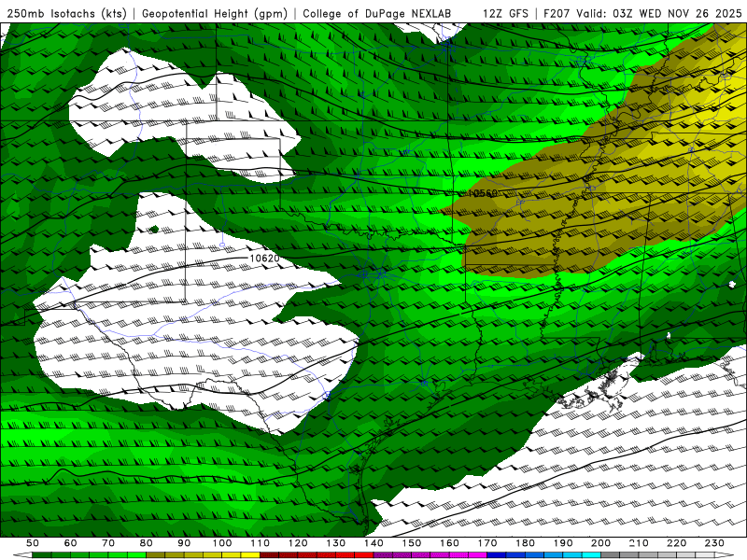Screen dimensions: 747x560
Task: Click the 180 value on the color scale
Action: (x=525, y=543)
